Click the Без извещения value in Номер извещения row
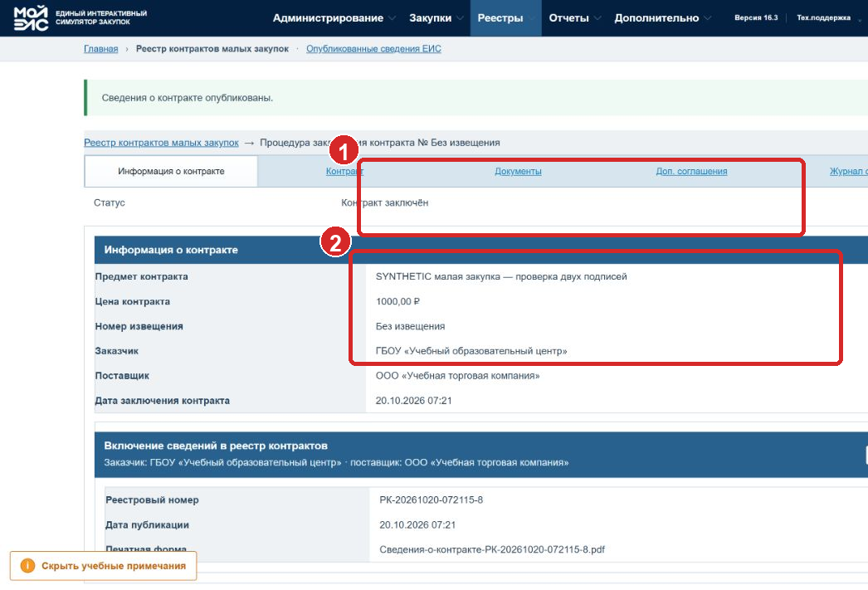 410,326
